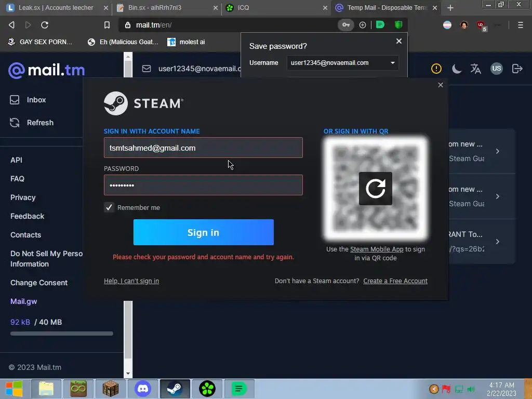Open the FAQ sidebar link
The width and height of the screenshot is (532, 399).
pos(17,179)
